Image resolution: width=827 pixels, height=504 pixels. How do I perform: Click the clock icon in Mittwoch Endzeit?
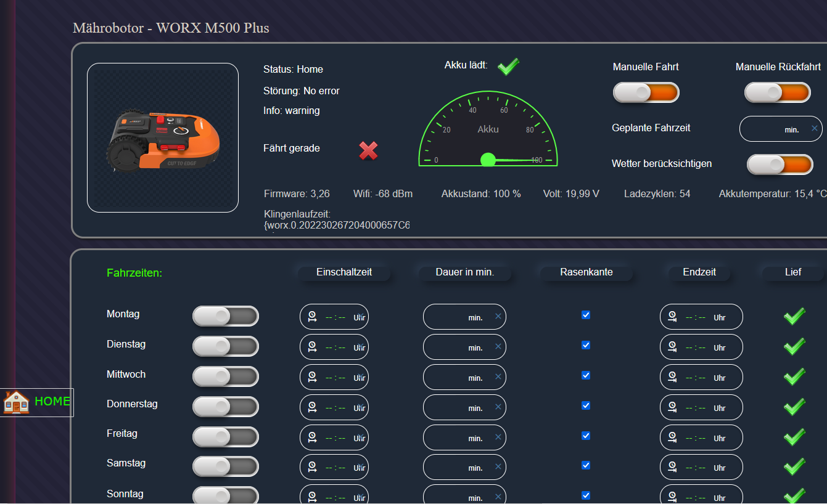[x=672, y=377]
